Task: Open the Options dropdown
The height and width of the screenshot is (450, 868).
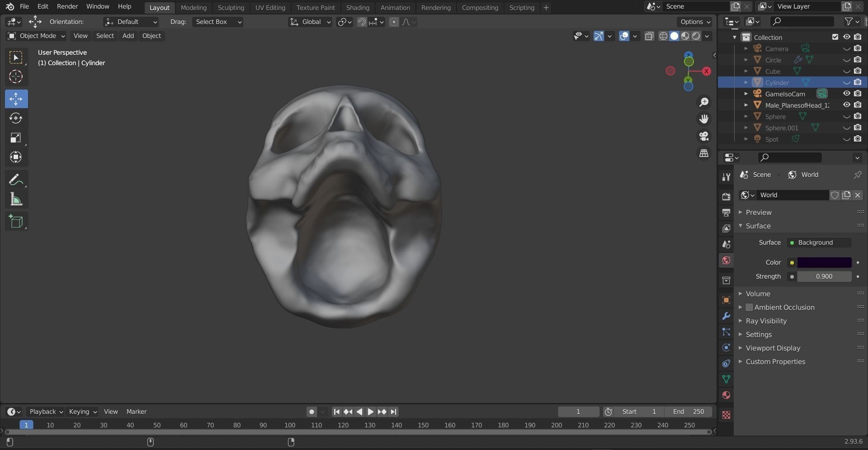Action: point(695,22)
